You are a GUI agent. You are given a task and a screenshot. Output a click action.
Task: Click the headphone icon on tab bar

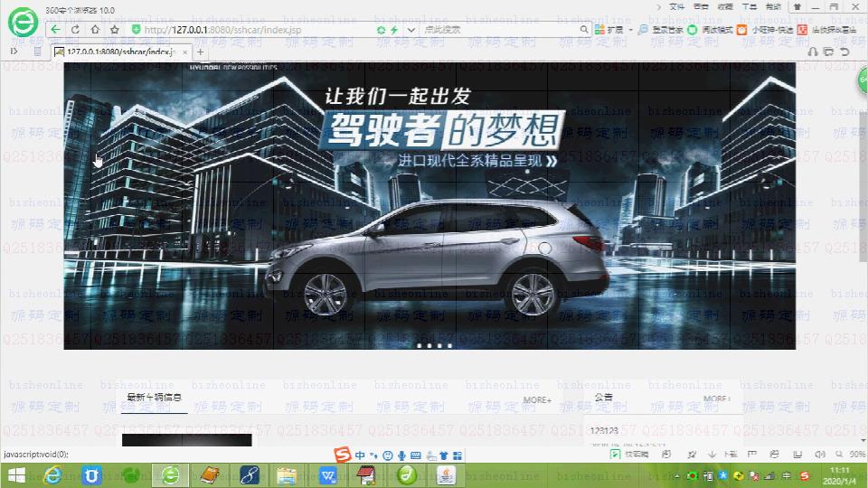click(813, 52)
